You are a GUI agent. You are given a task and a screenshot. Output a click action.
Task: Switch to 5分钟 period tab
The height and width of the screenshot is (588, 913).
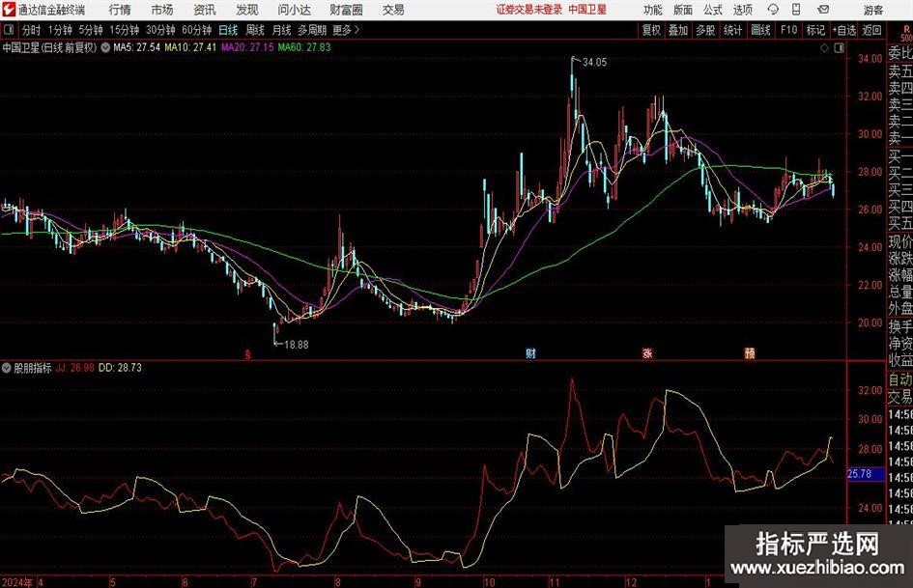[x=90, y=30]
